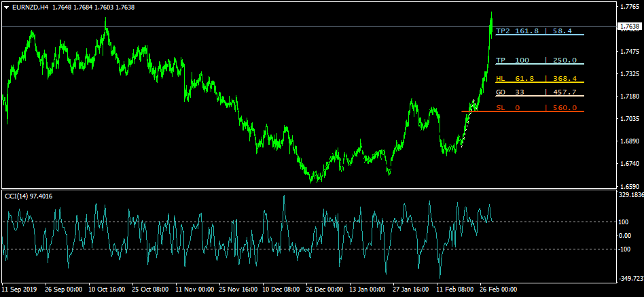Viewport: 644px width, 297px height.
Task: Click the 329.1836 CCI scale maximum label
Action: 630,195
